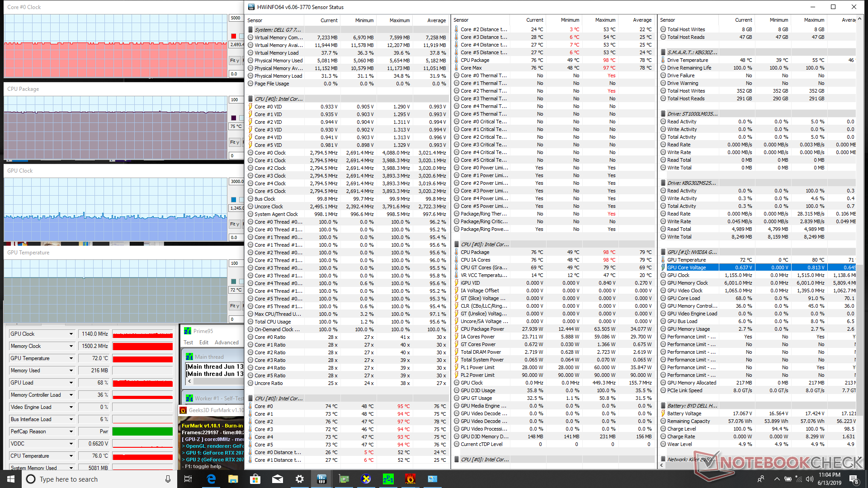The height and width of the screenshot is (488, 868).
Task: Open the Microsoft Store taskbar icon
Action: 255,479
